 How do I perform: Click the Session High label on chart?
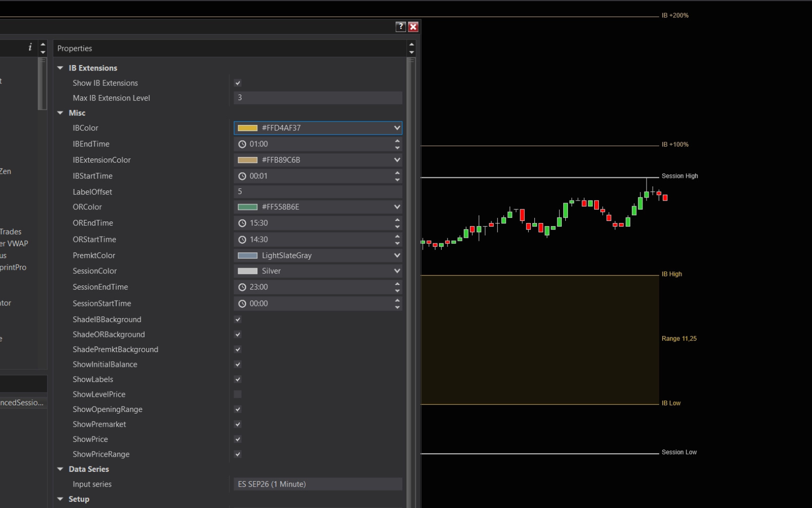680,176
